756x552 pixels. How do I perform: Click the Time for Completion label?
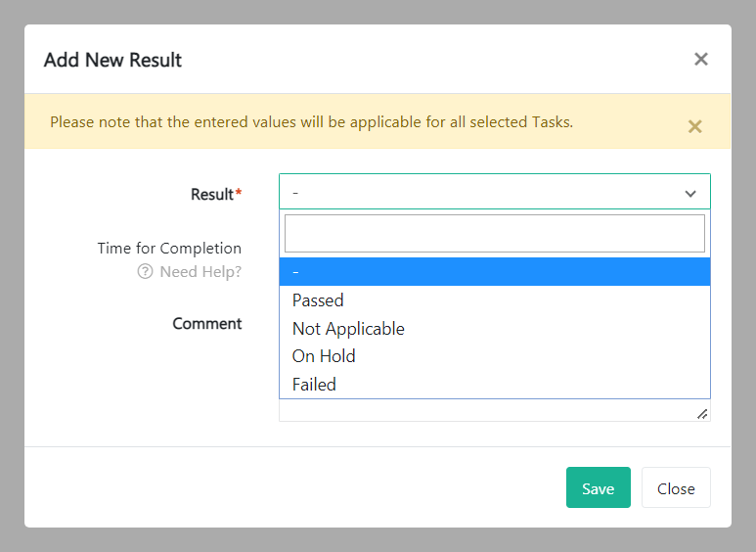click(169, 249)
